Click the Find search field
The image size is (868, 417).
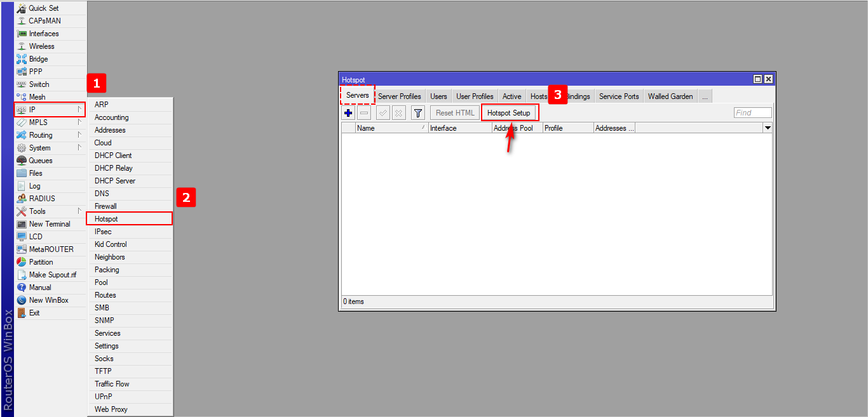(x=752, y=113)
